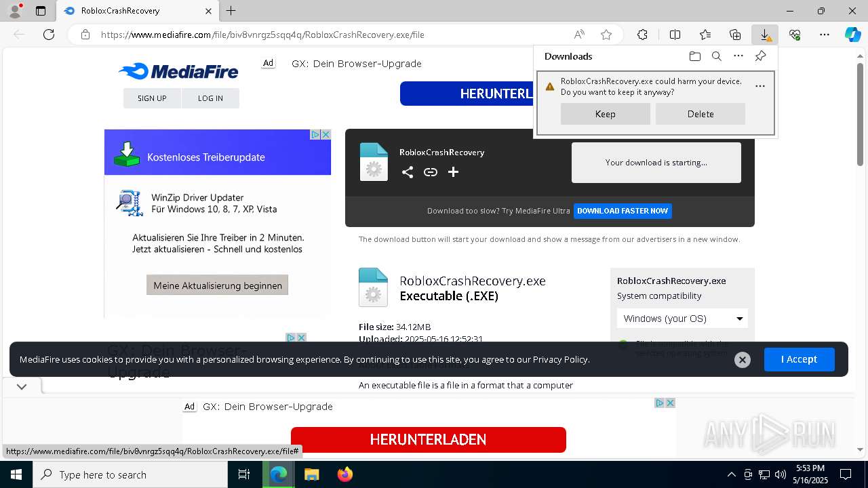
Task: Click Meine Aktualisierung beginnen button
Action: (x=218, y=285)
